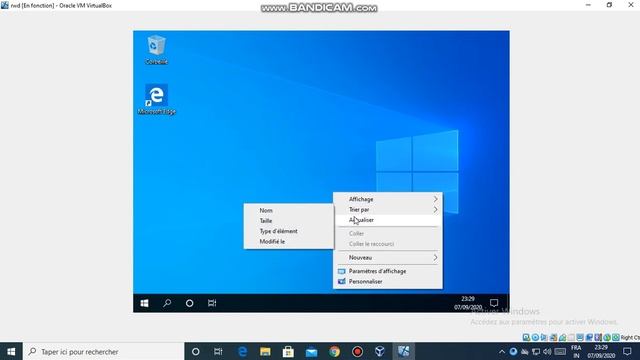Show hidden tray icons on host
640x360 pixels.
pos(502,351)
